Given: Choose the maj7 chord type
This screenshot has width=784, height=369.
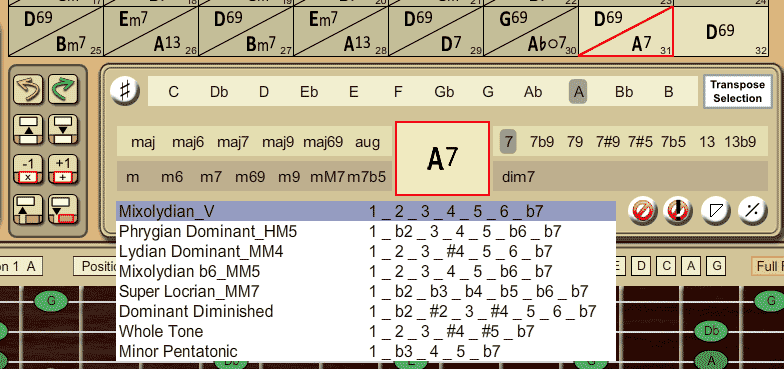Looking at the screenshot, I should [x=233, y=142].
